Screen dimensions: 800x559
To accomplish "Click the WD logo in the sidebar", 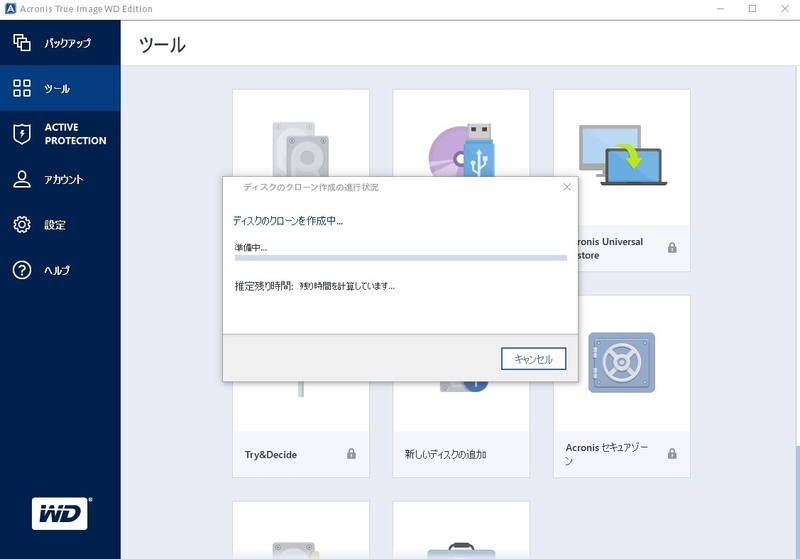I will point(61,513).
